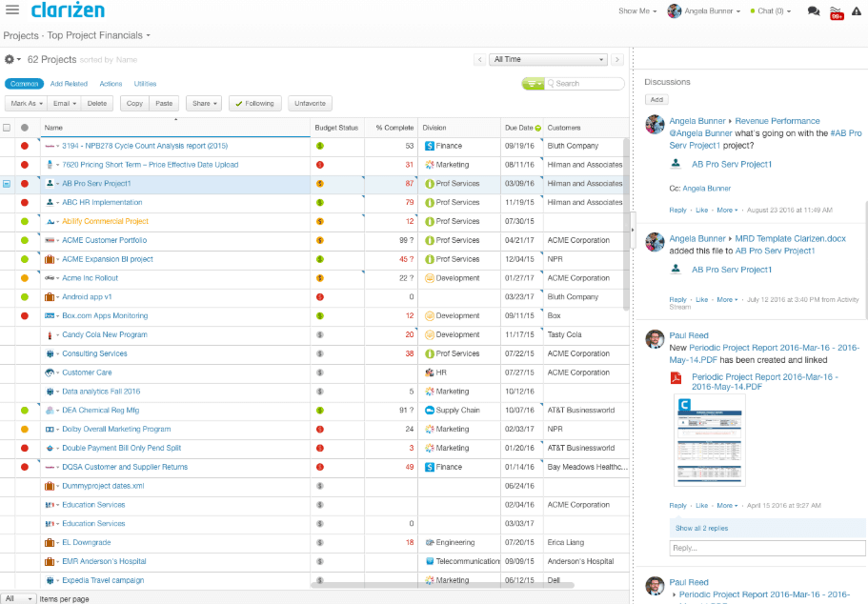Switch to the Add Related tab
868x604 pixels.
[x=69, y=84]
